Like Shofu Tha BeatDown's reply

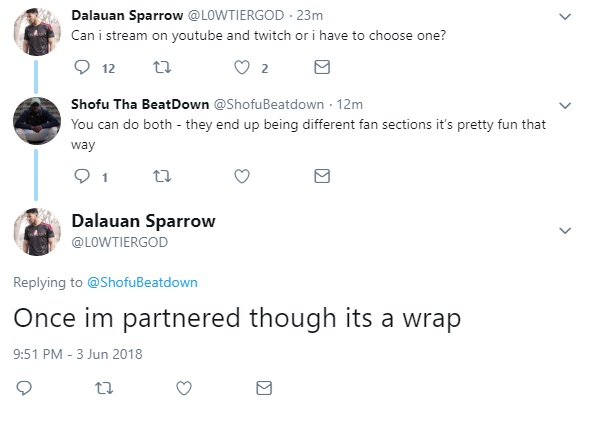(242, 176)
